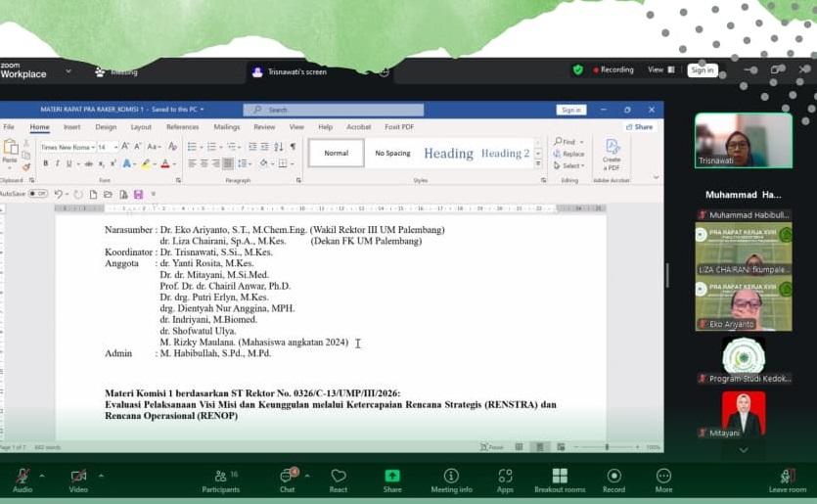817x504 pixels.
Task: Click the Leave room button
Action: tap(787, 478)
